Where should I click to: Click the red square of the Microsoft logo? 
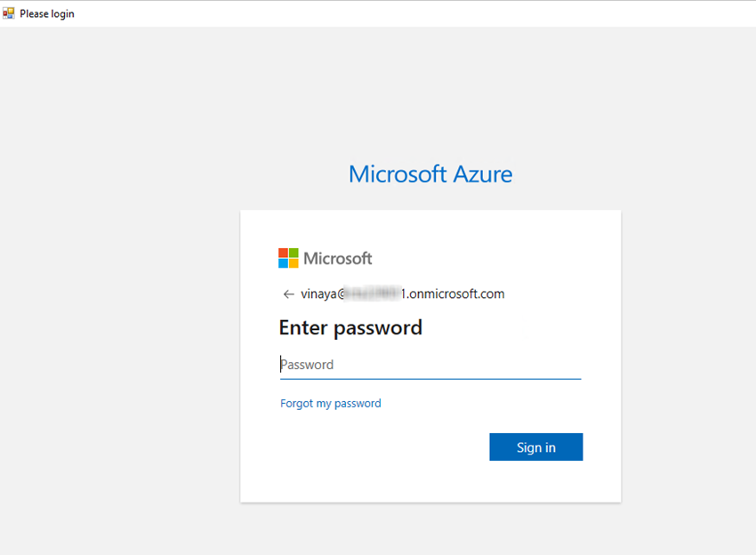282,253
